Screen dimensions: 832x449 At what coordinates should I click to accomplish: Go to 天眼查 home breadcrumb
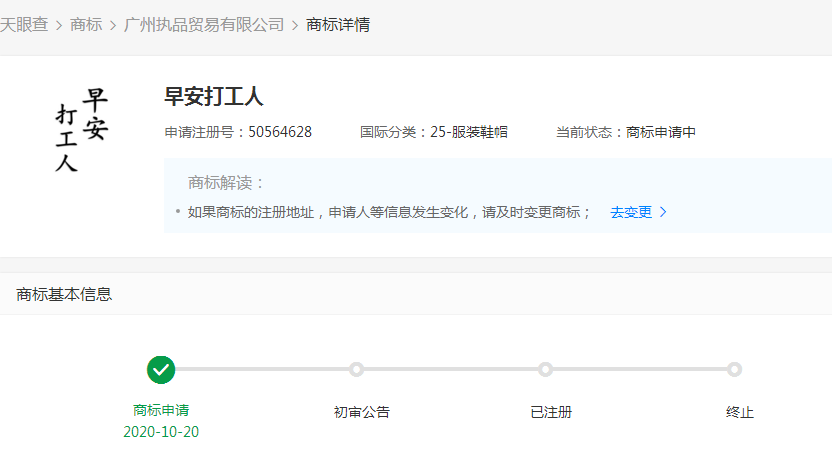pyautogui.click(x=23, y=25)
